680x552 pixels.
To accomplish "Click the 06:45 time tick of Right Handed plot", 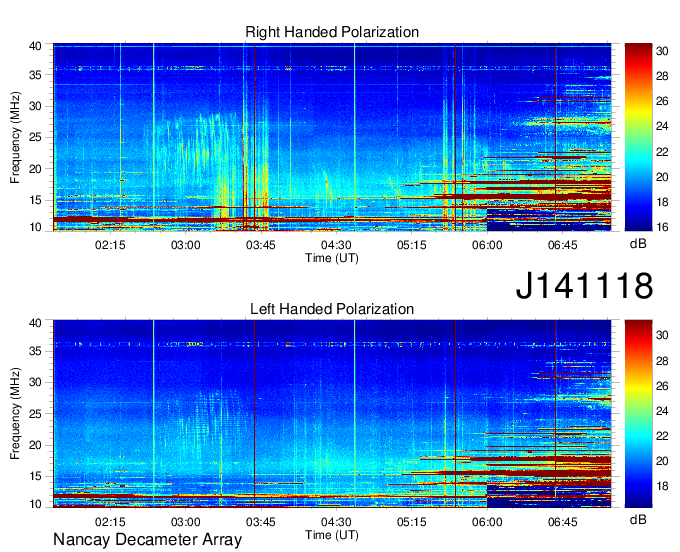I will (x=562, y=245).
